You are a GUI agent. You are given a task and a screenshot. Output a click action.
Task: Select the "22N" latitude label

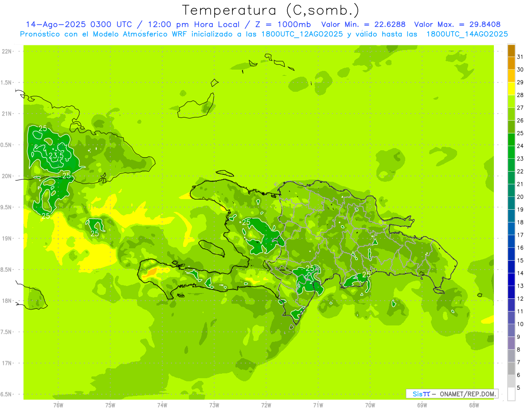[7, 51]
